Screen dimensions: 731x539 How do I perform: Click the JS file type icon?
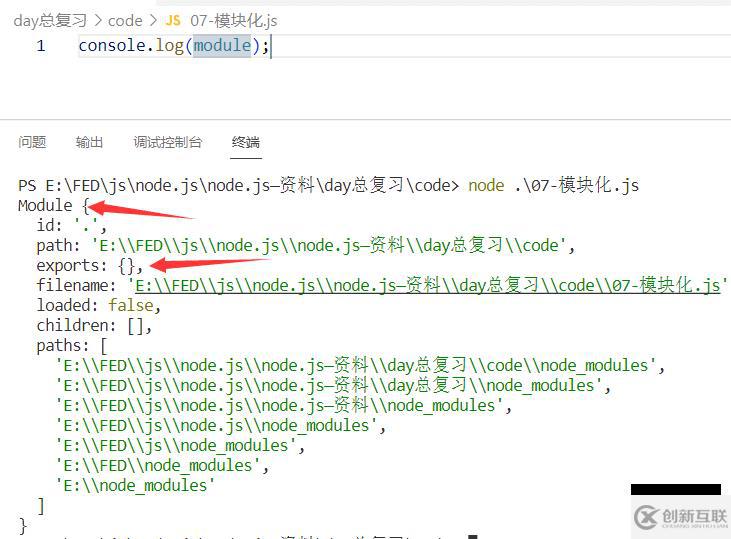173,21
